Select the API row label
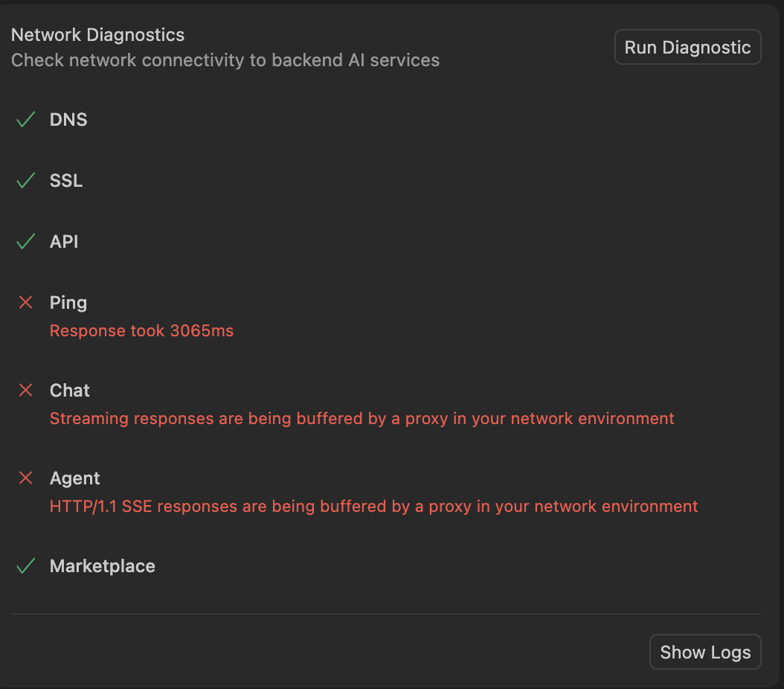Image resolution: width=784 pixels, height=689 pixels. [64, 242]
